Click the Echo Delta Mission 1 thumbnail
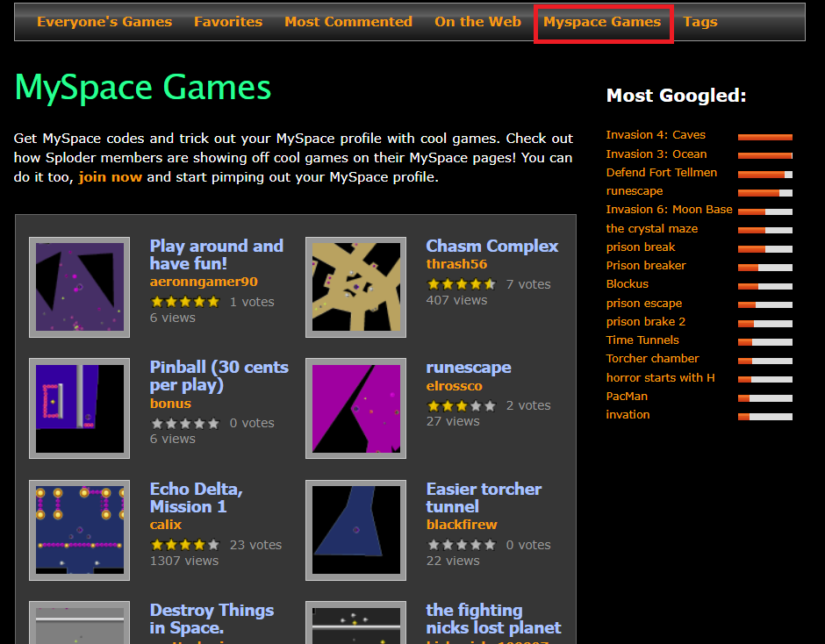The height and width of the screenshot is (644, 825). click(79, 530)
